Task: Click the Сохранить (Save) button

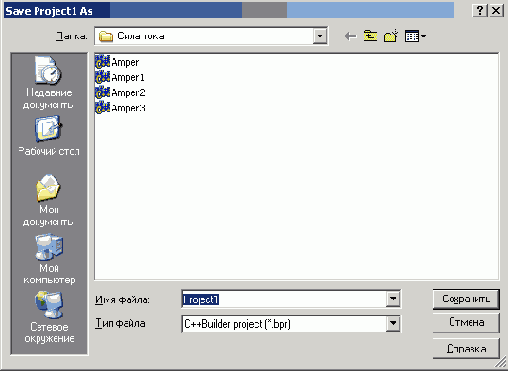Action: (466, 299)
